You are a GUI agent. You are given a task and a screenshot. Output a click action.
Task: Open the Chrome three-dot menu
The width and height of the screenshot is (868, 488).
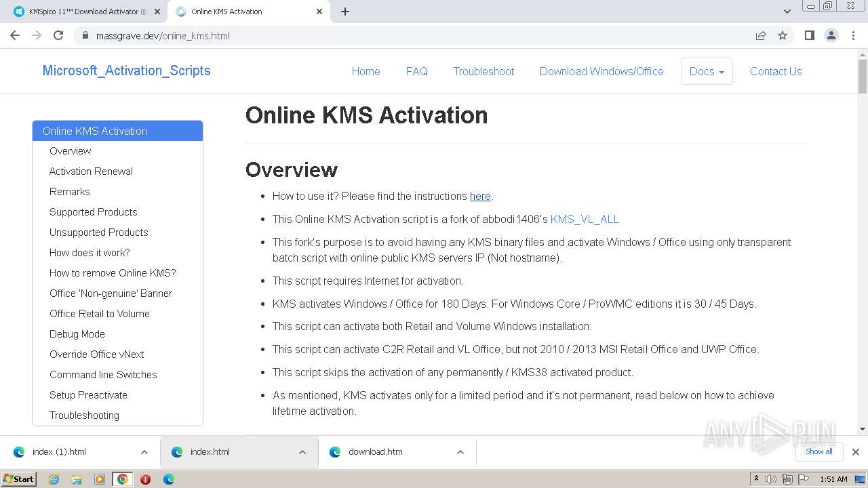click(x=854, y=35)
